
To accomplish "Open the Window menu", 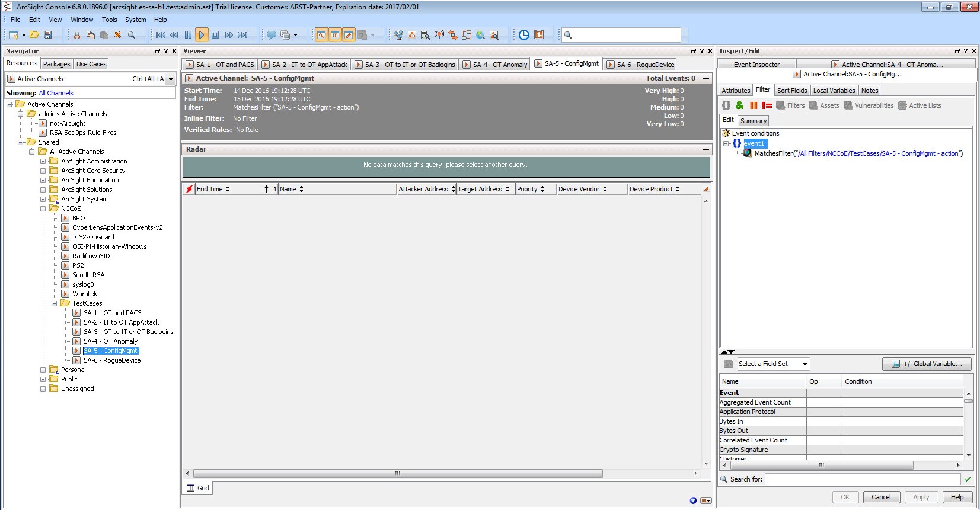I will 82,20.
